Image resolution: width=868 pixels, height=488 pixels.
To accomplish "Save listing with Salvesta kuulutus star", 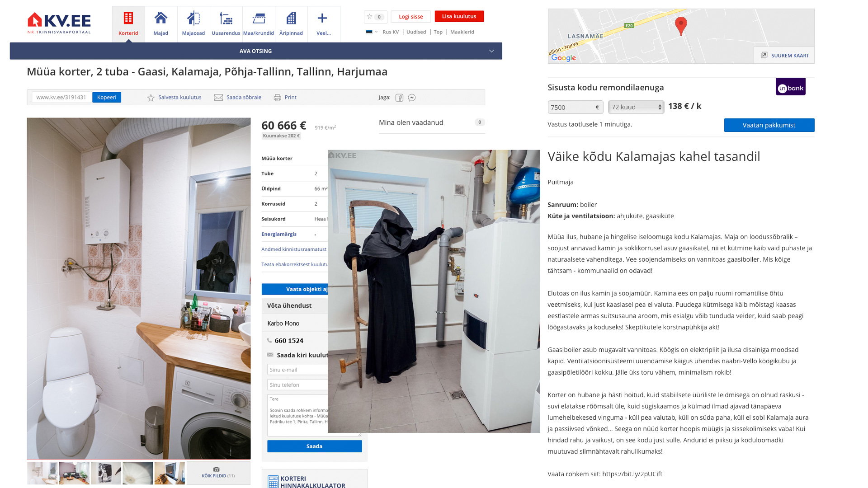I will tap(151, 98).
